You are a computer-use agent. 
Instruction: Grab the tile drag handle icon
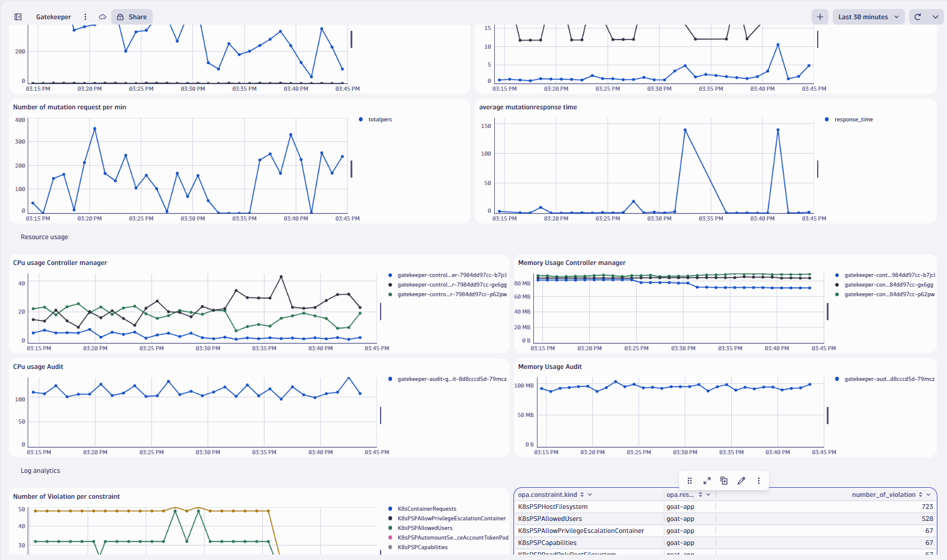(690, 481)
